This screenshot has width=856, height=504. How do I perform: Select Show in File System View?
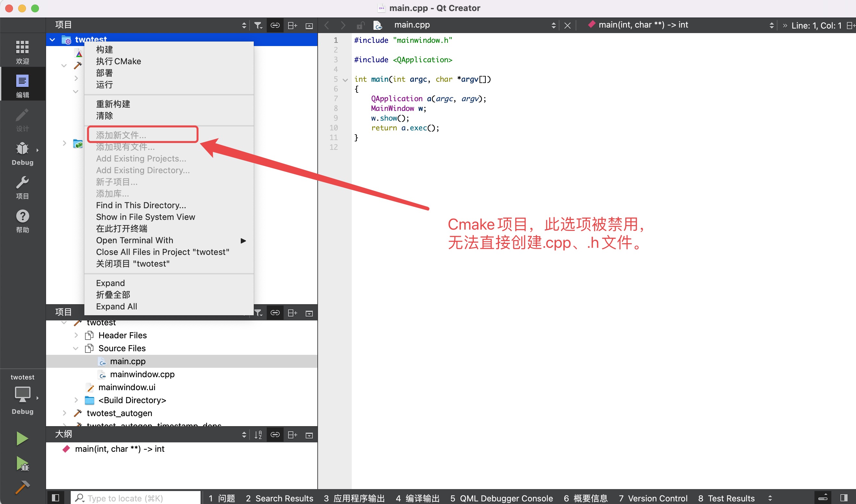click(145, 217)
